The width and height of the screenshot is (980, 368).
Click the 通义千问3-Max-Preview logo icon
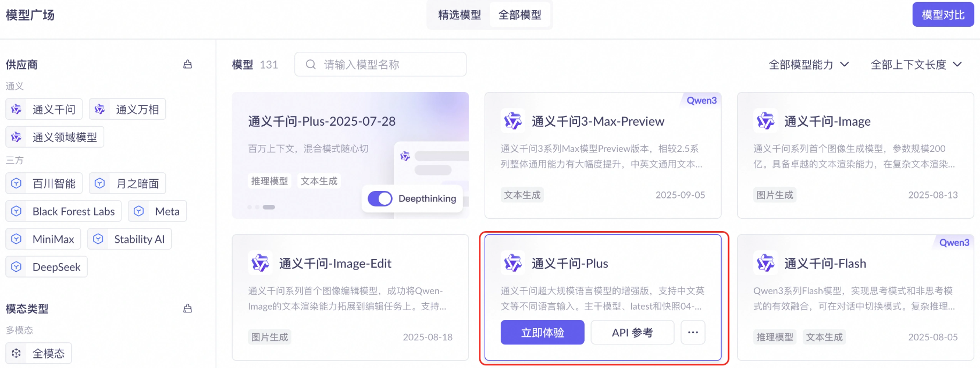pos(512,121)
